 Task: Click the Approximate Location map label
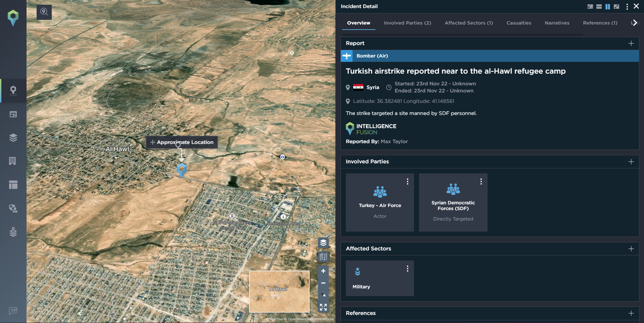[x=182, y=142]
